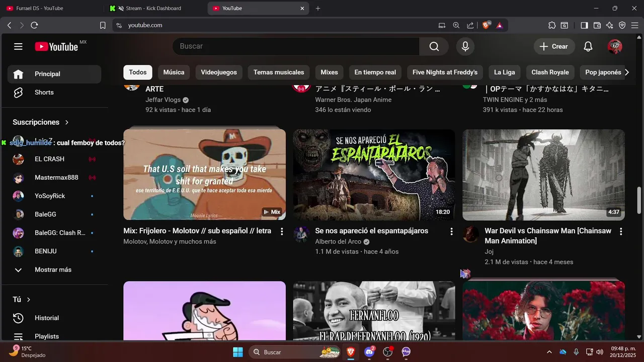This screenshot has width=644, height=362.
Task: Select the En tiempo real chip
Action: (375, 72)
